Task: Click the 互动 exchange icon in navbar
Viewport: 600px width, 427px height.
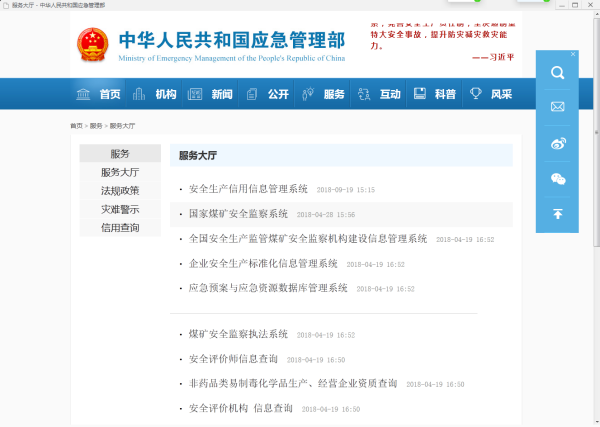Action: [x=364, y=94]
